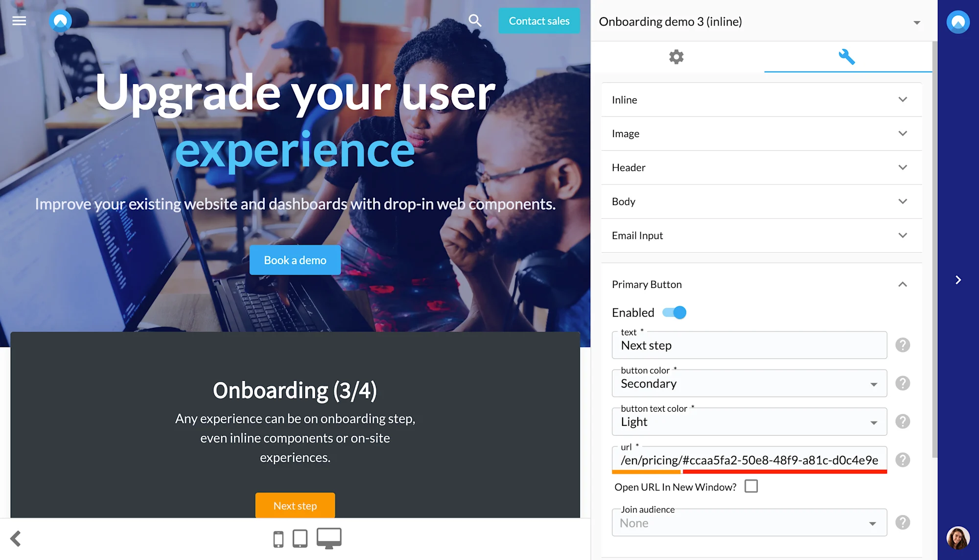Click the sidebar collapse arrow on the right edge

coord(957,280)
